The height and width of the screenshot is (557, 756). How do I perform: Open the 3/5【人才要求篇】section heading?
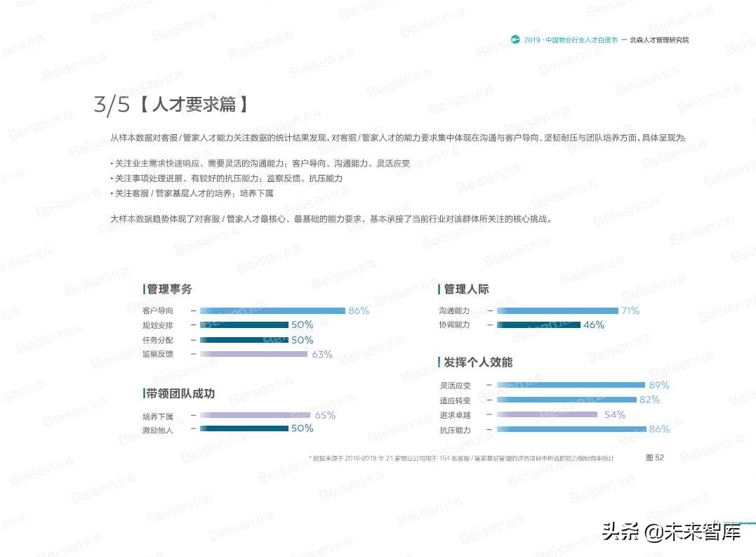click(172, 103)
